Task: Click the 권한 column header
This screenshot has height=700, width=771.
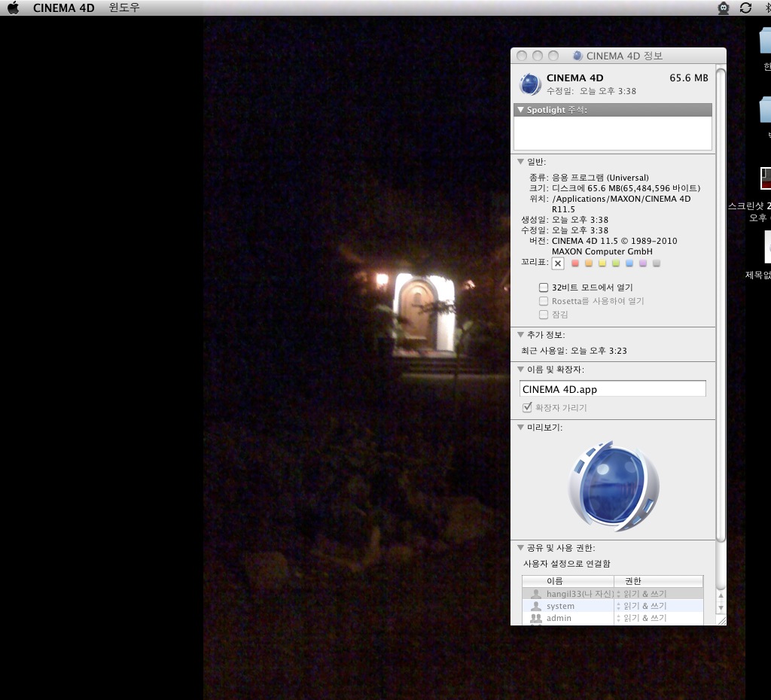Action: pos(659,581)
